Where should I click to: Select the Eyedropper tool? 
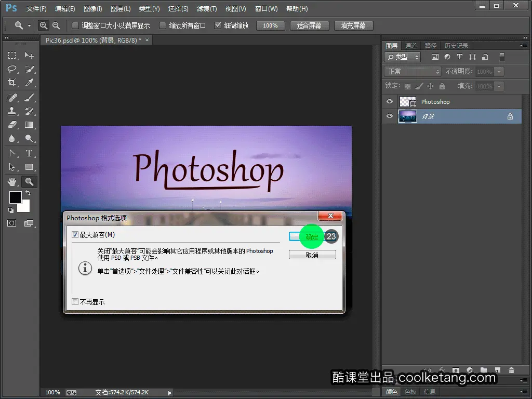[29, 83]
